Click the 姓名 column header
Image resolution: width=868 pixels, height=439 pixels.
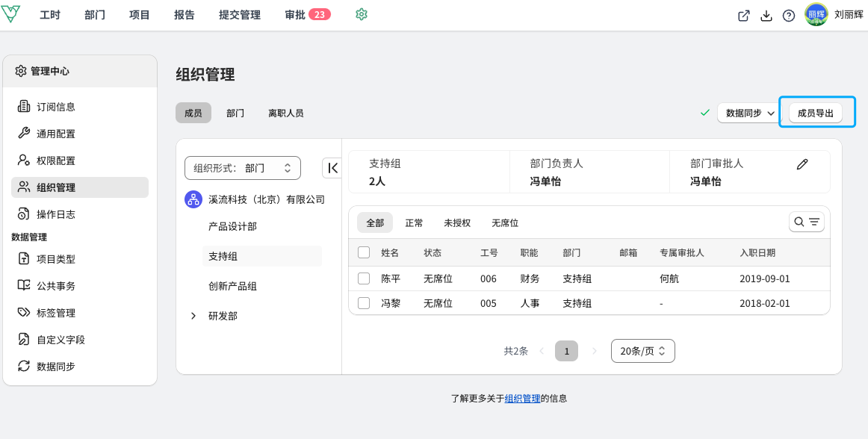[390, 252]
